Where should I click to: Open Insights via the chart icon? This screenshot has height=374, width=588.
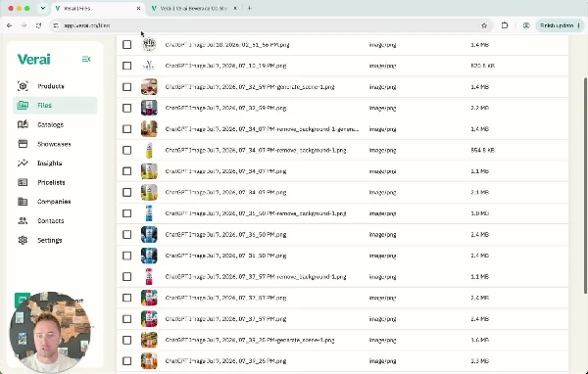23,164
